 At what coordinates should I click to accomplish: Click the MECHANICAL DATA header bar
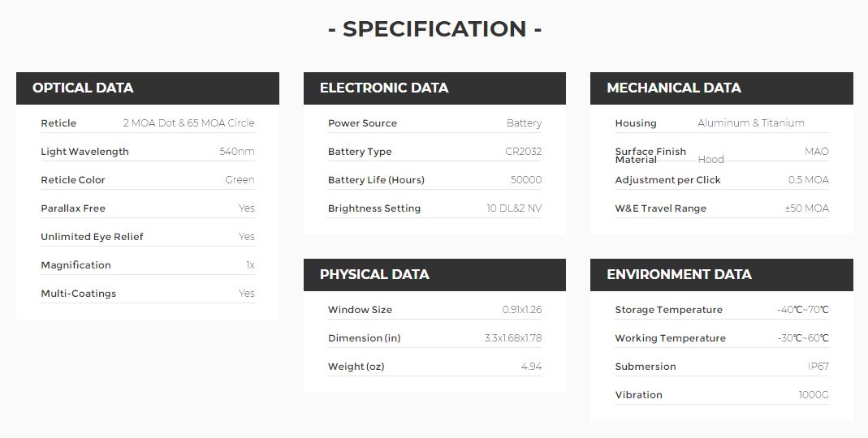721,88
